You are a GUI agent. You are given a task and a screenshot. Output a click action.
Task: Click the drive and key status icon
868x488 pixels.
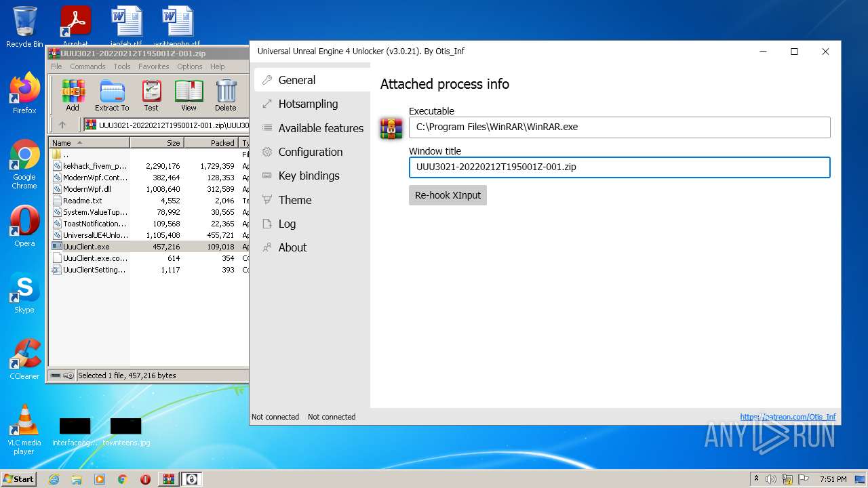pos(62,375)
